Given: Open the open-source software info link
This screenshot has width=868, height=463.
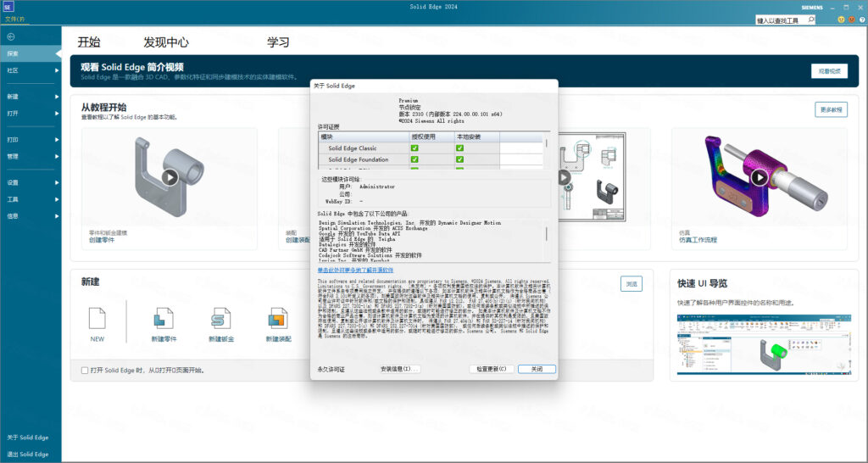Looking at the screenshot, I should point(355,270).
